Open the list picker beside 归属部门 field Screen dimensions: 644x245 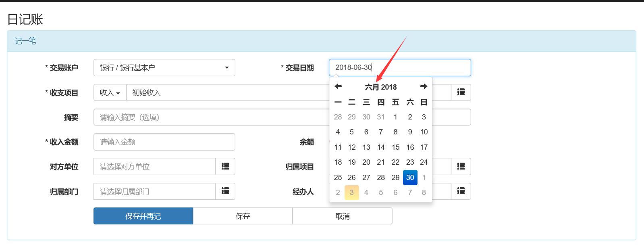pyautogui.click(x=225, y=191)
